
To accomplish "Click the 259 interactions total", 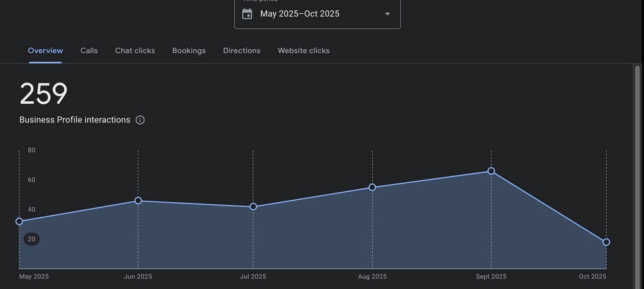I will (x=43, y=94).
